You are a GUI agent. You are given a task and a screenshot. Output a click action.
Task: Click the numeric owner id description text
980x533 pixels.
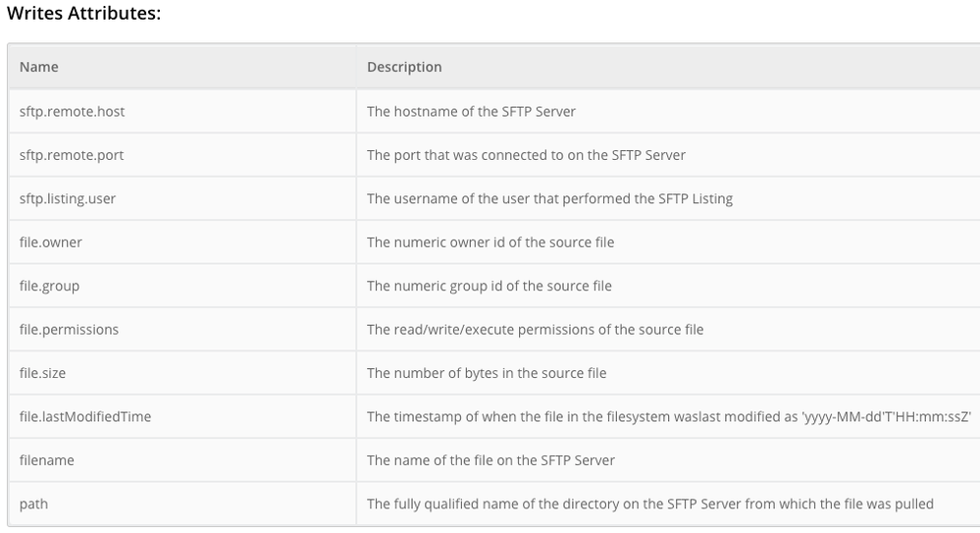pos(490,241)
